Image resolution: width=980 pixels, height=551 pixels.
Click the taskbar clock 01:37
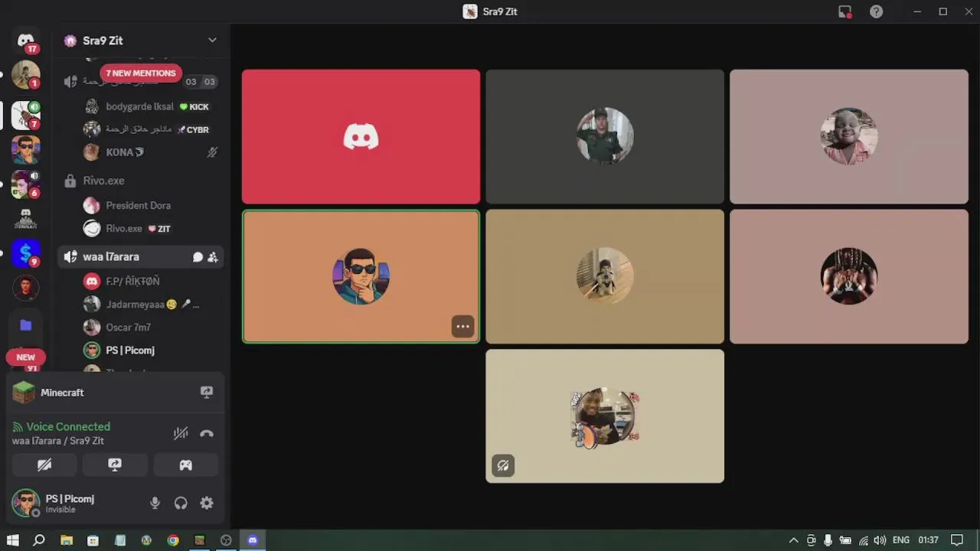coord(928,540)
